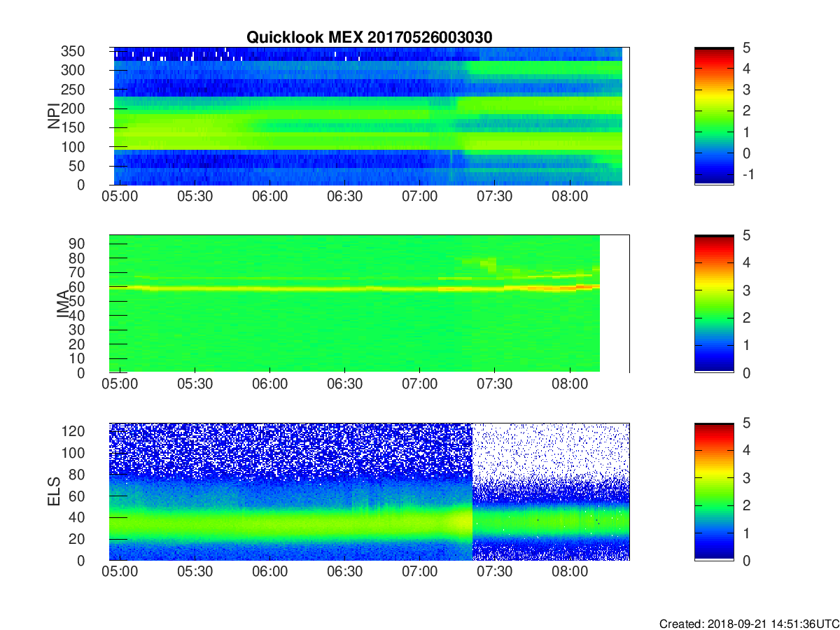Viewport: 840px width, 630px height.
Task: Pick the 05:30 time label under IMA plot
Action: (x=195, y=384)
